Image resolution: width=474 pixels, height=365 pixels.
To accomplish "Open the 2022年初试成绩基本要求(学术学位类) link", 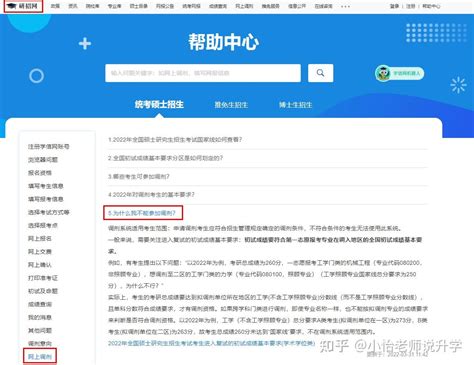I will point(211,343).
